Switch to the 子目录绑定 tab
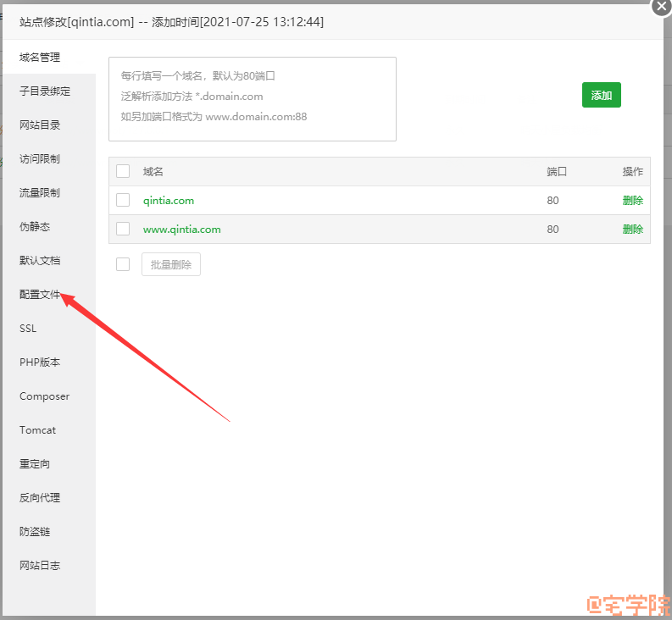 45,91
